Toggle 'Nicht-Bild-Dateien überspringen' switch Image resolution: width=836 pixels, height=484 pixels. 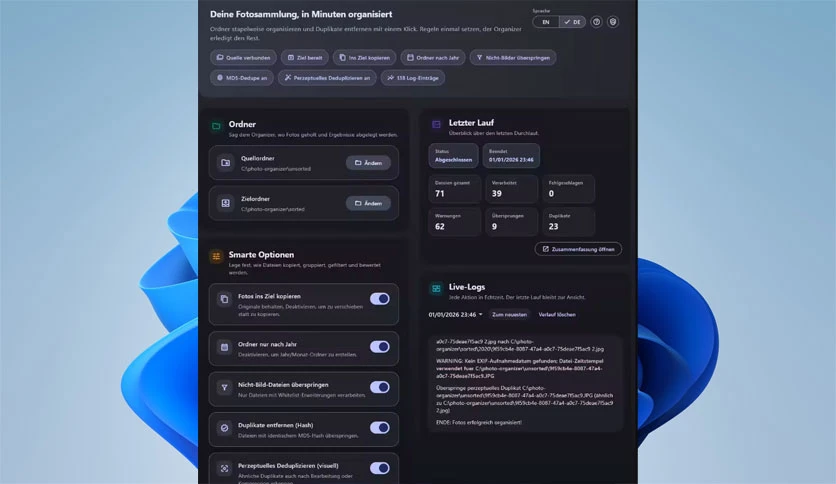point(380,388)
